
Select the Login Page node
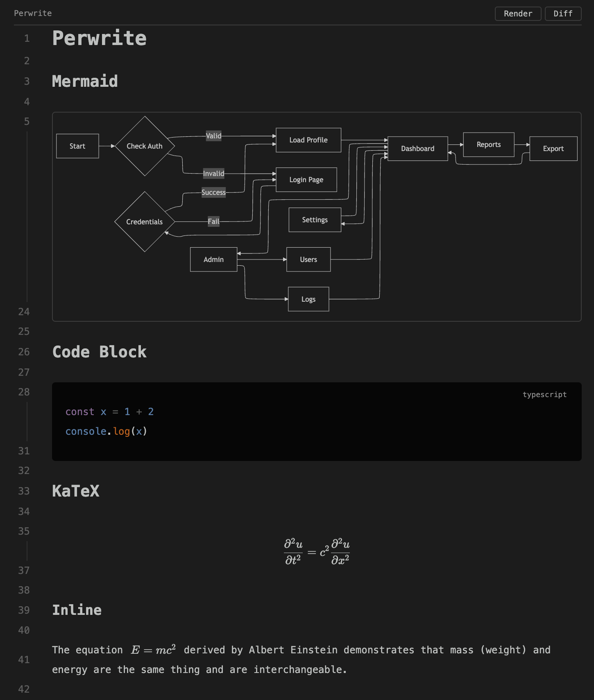pos(306,180)
